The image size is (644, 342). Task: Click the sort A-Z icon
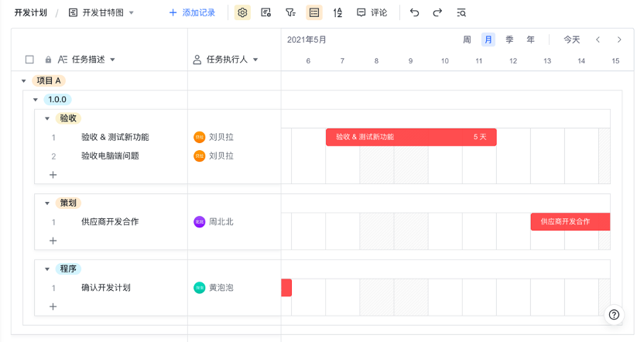pos(337,12)
